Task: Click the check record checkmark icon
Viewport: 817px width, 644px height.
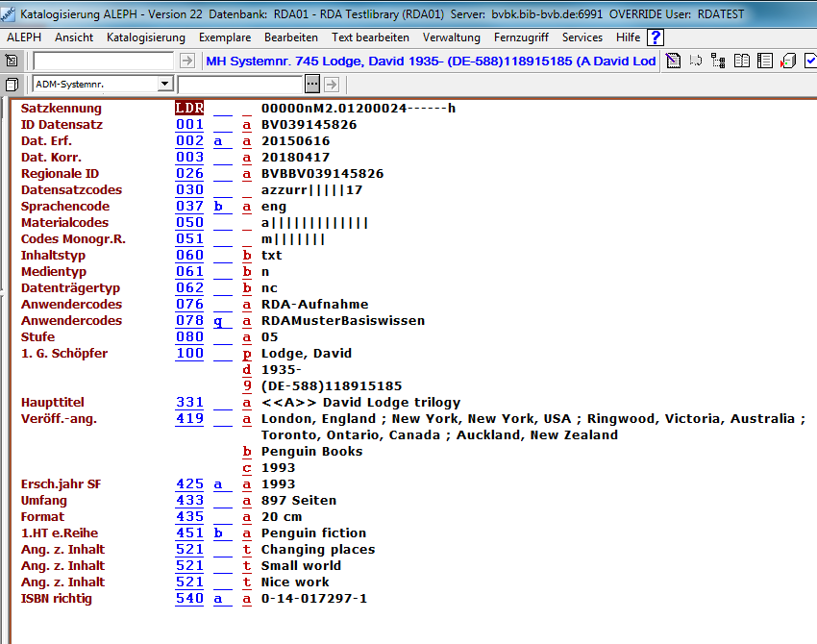Action: point(810,61)
